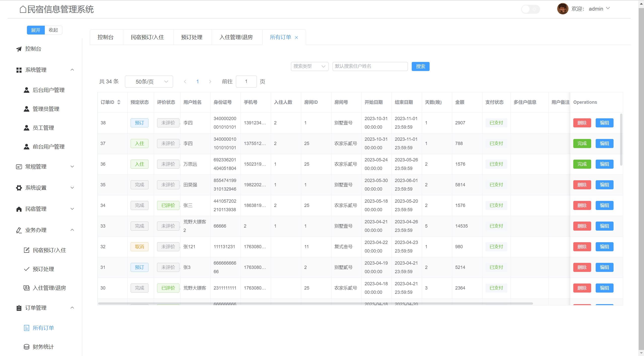
Task: Click the 财务统计 database coins icon
Action: tap(26, 347)
